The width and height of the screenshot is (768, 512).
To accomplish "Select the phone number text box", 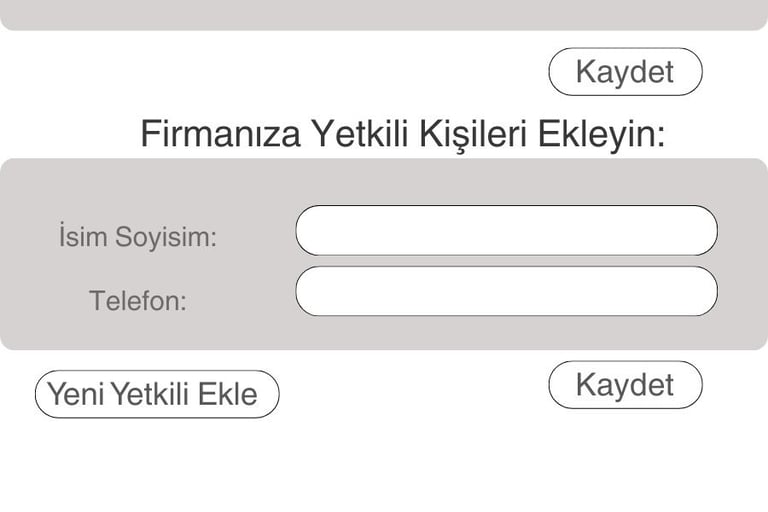I will pyautogui.click(x=506, y=292).
